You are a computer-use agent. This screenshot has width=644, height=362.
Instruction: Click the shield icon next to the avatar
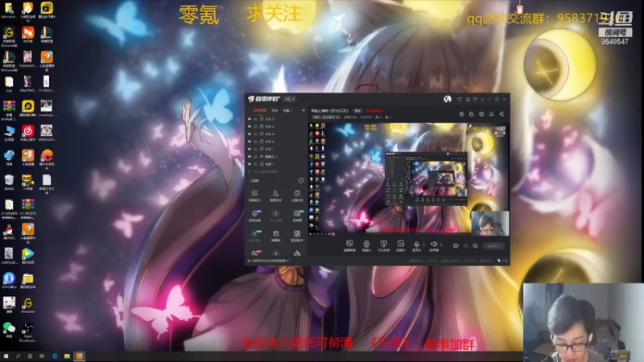[x=459, y=99]
